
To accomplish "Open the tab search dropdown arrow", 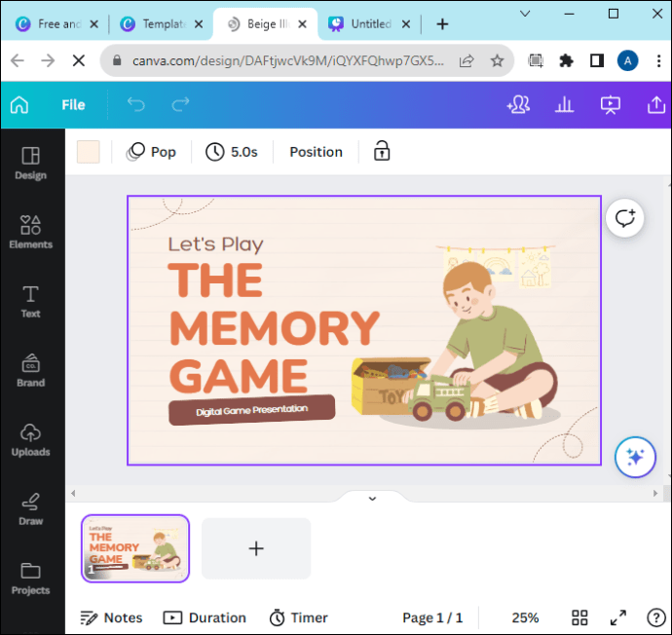I will click(x=525, y=14).
